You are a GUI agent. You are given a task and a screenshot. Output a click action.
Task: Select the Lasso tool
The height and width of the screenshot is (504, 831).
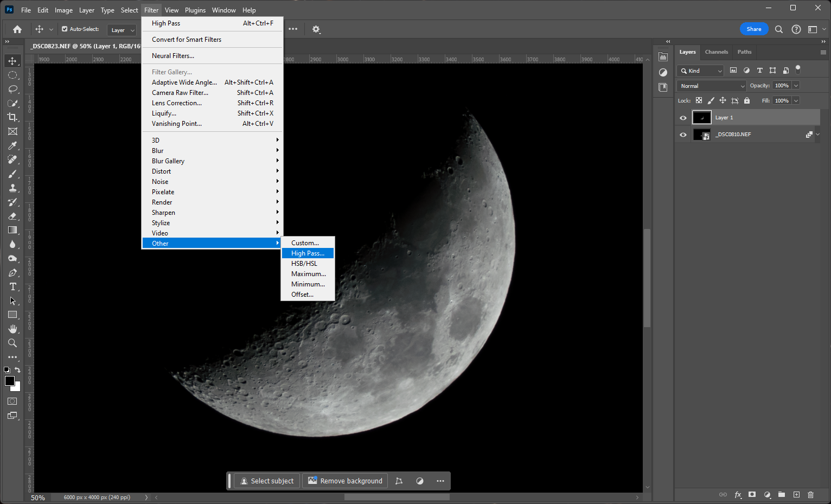point(12,89)
